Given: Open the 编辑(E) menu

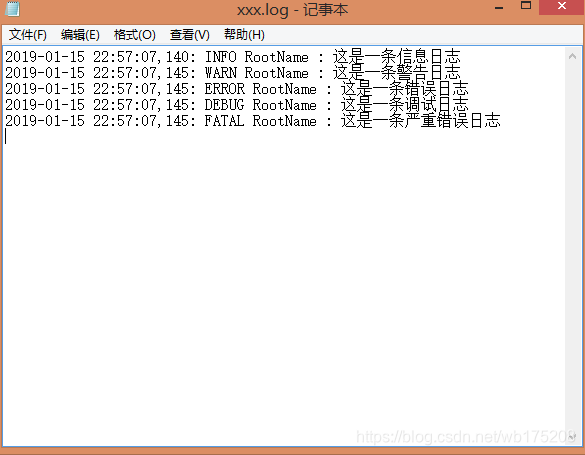Looking at the screenshot, I should coord(80,35).
